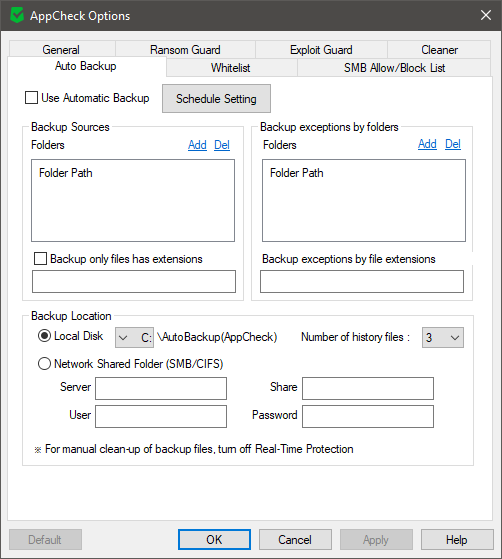Click the Password input field
Viewport: 502px width, 559px height.
[368, 416]
